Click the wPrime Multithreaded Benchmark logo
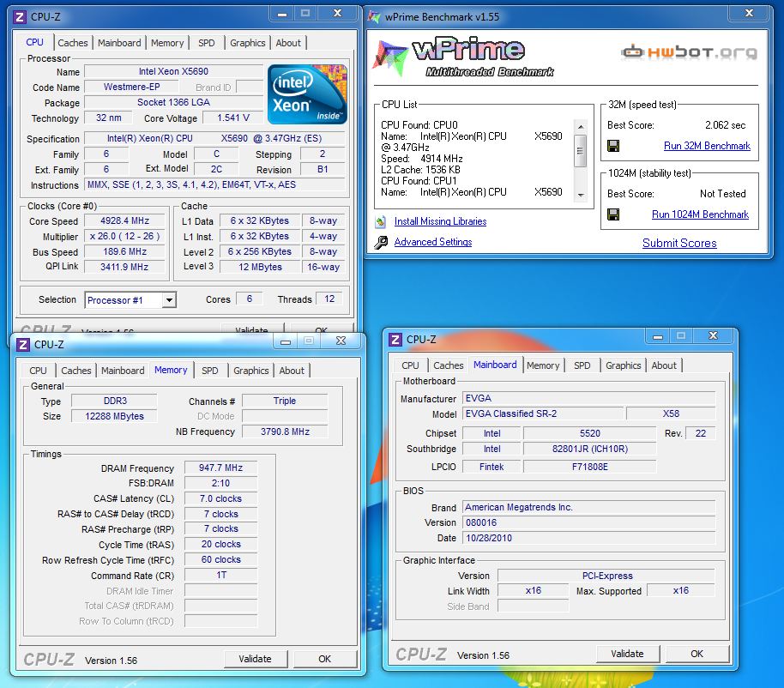 464,57
